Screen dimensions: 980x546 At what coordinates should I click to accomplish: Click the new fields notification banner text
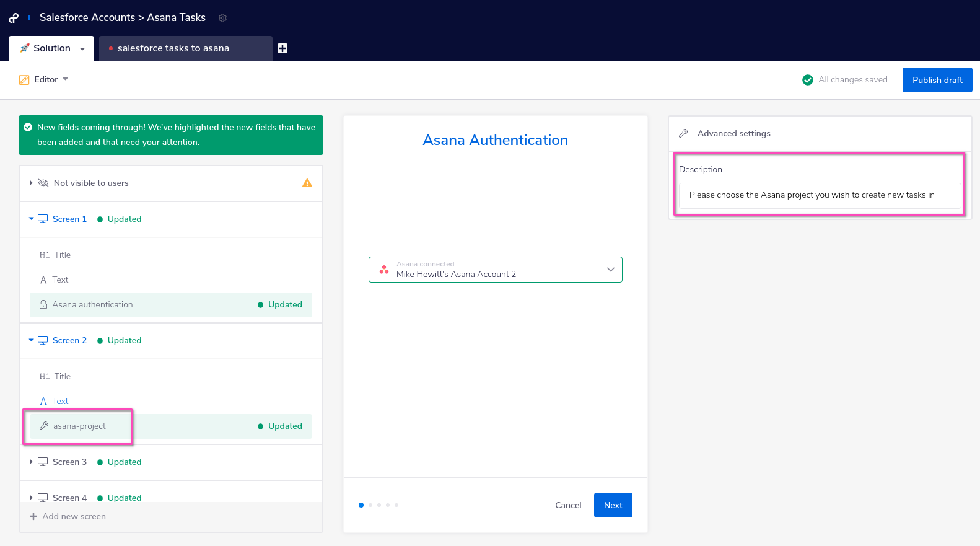(176, 134)
